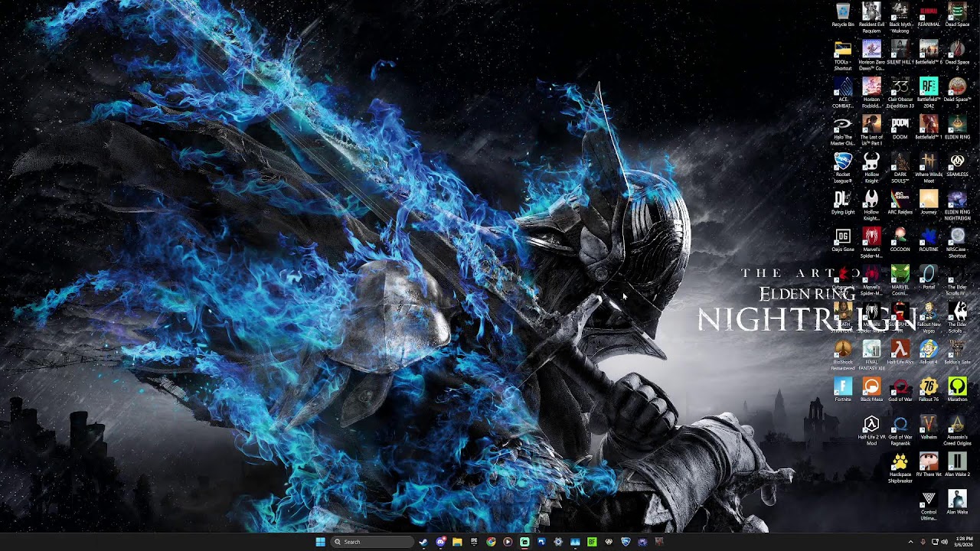Launch The Last of Us Part I
Image resolution: width=980 pixels, height=551 pixels.
point(871,130)
